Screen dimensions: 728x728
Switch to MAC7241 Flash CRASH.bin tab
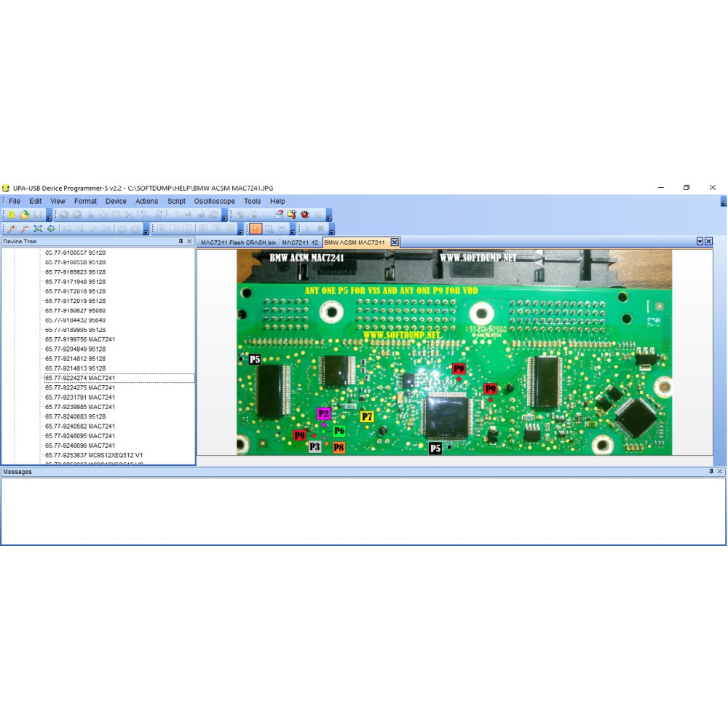pos(238,242)
